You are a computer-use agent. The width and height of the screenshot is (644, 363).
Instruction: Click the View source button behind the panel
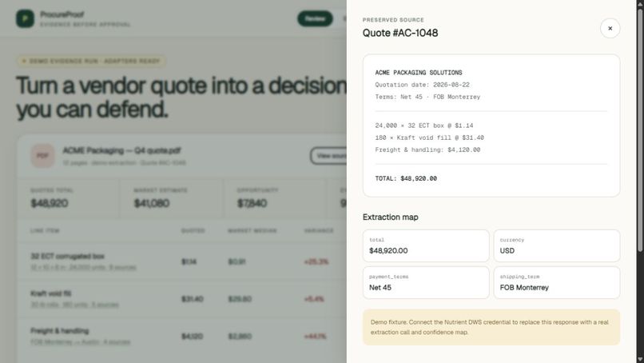(328, 156)
